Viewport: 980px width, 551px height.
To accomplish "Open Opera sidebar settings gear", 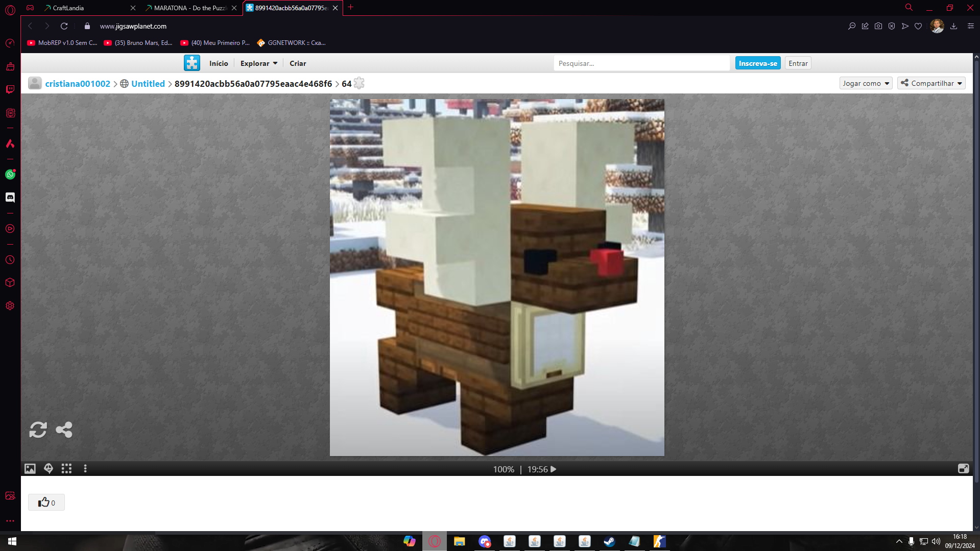I will [10, 306].
